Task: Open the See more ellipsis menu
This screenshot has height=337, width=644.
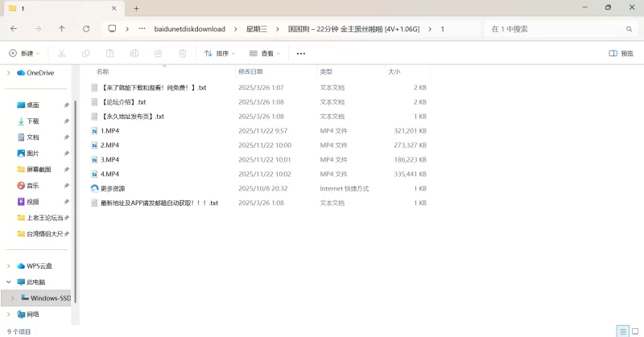Action: [x=301, y=54]
